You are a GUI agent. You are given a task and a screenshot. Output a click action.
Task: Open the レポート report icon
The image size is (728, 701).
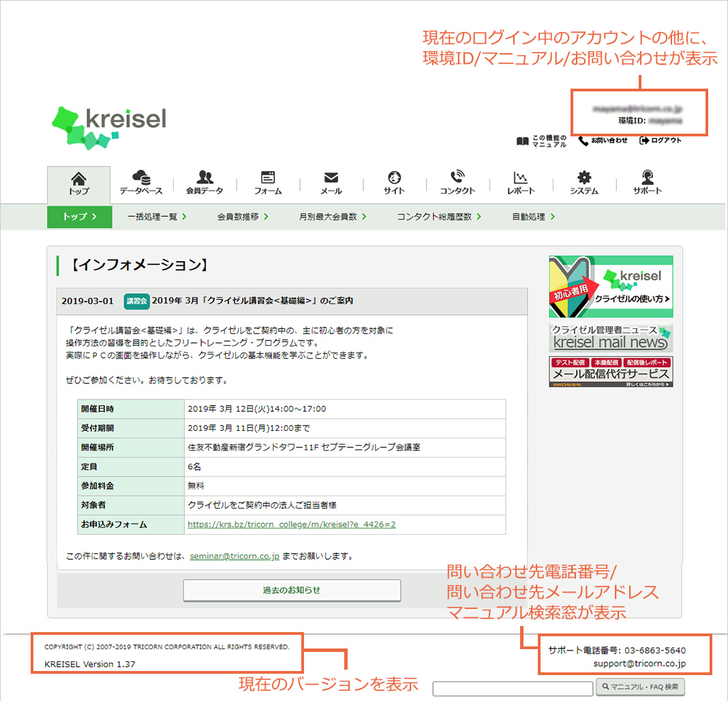point(521,183)
